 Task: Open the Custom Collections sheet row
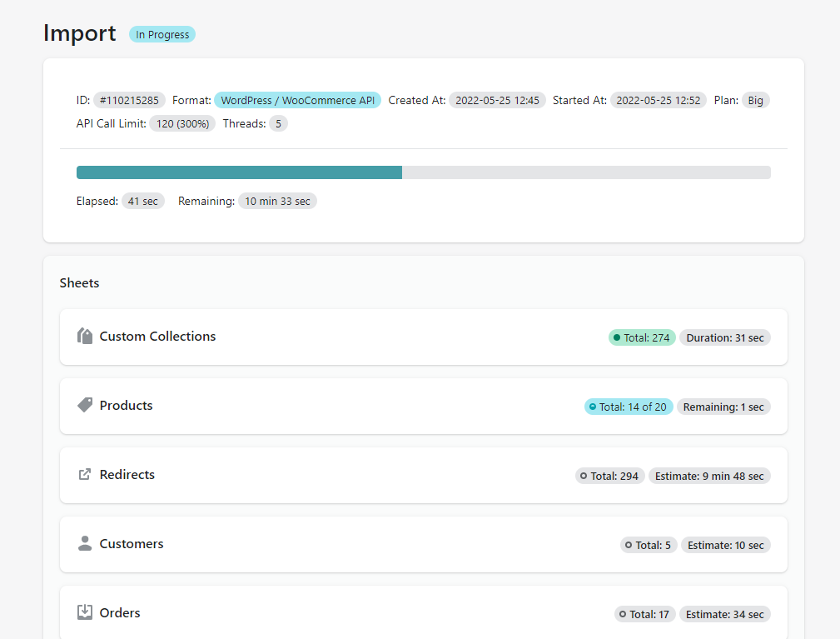click(x=423, y=337)
